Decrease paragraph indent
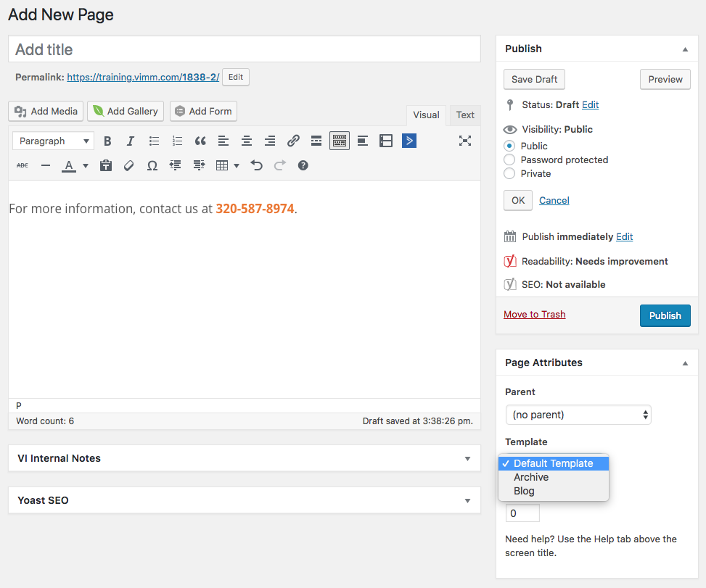Viewport: 706px width, 588px height. 175,165
